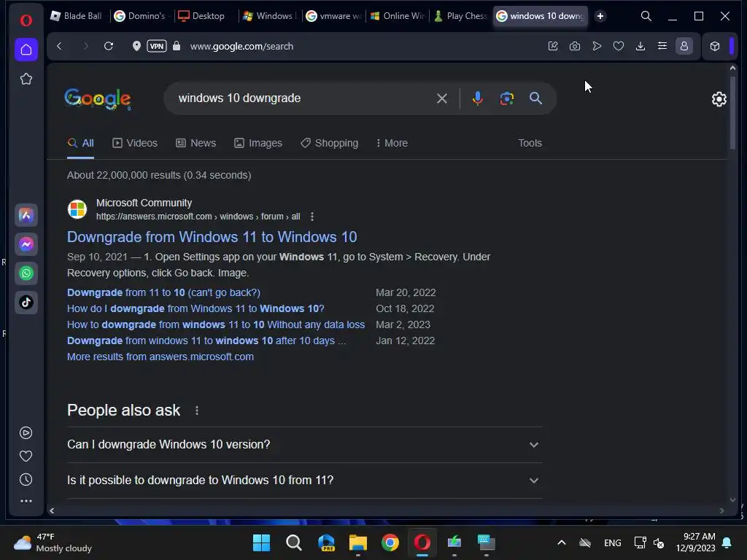Open the My Flow send icon
Screen dimensions: 747x560
point(597,46)
